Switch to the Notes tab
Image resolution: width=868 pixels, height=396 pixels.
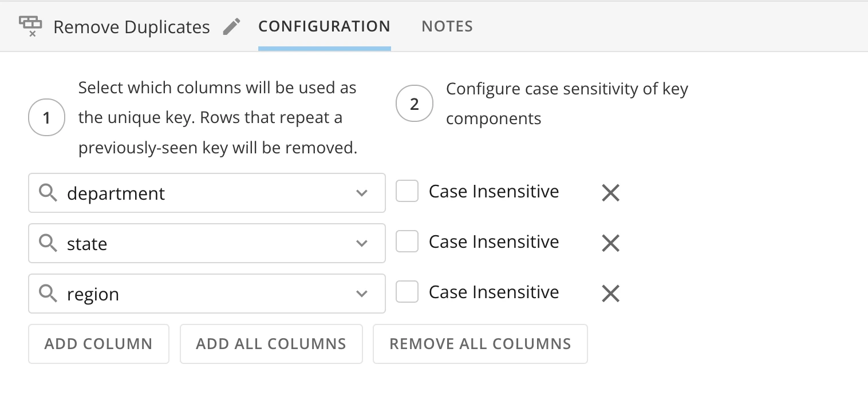pos(447,26)
